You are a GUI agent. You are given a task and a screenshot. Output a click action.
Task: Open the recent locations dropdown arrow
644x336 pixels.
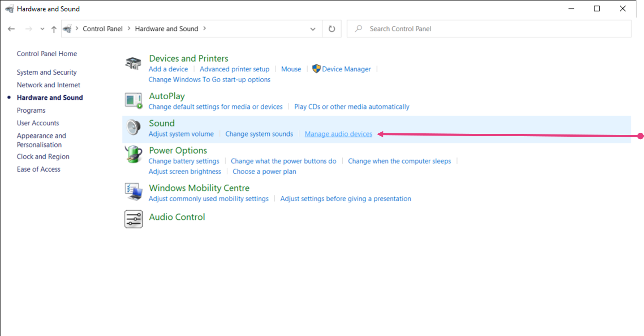42,29
